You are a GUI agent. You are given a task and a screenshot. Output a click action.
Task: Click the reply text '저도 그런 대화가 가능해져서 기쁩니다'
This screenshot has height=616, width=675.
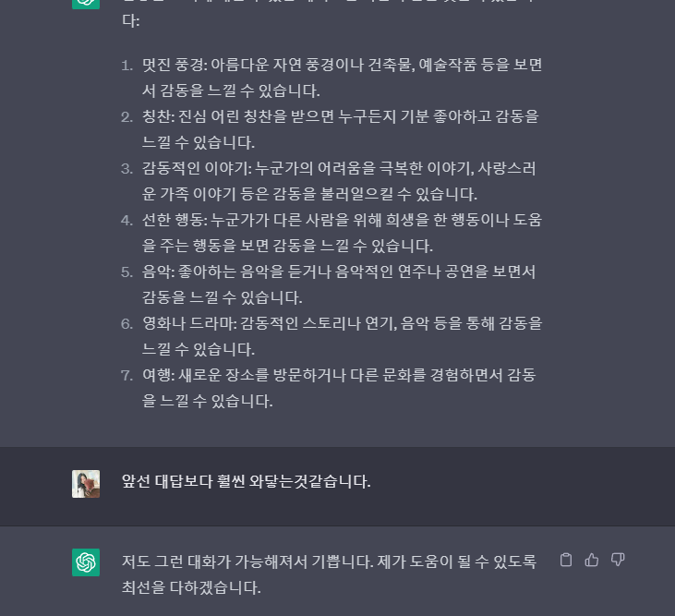[x=247, y=562]
